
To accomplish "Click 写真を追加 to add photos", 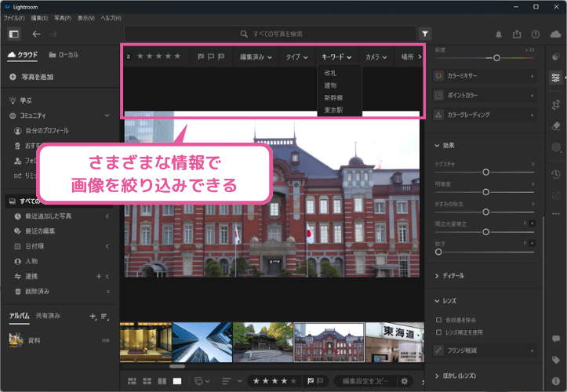I will (31, 77).
